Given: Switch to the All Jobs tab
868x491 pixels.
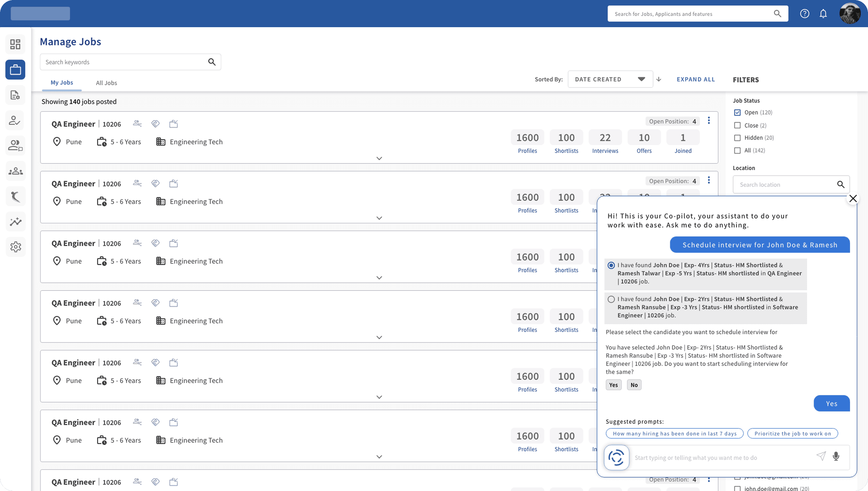Looking at the screenshot, I should tap(106, 83).
